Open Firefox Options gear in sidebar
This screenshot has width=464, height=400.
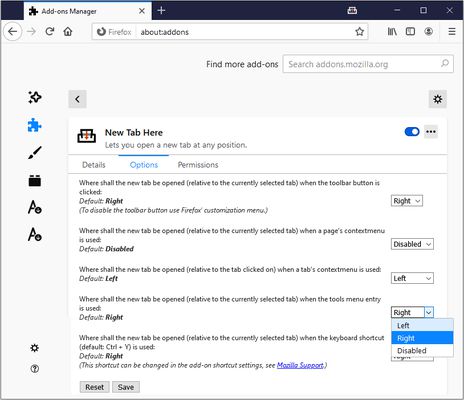coord(35,348)
